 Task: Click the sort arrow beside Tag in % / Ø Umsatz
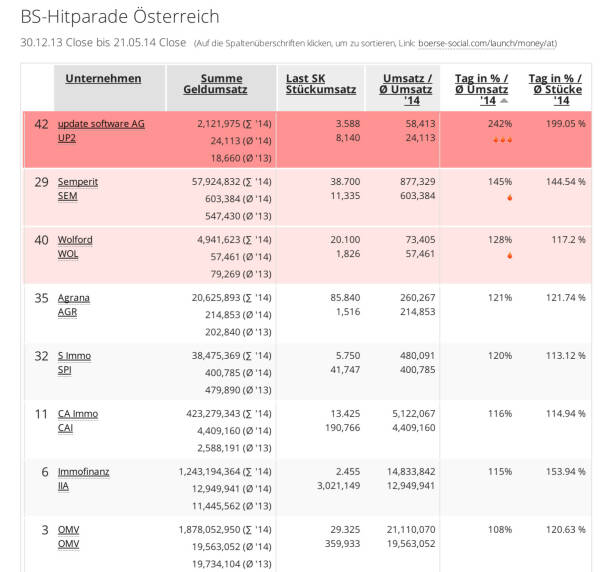click(x=503, y=101)
